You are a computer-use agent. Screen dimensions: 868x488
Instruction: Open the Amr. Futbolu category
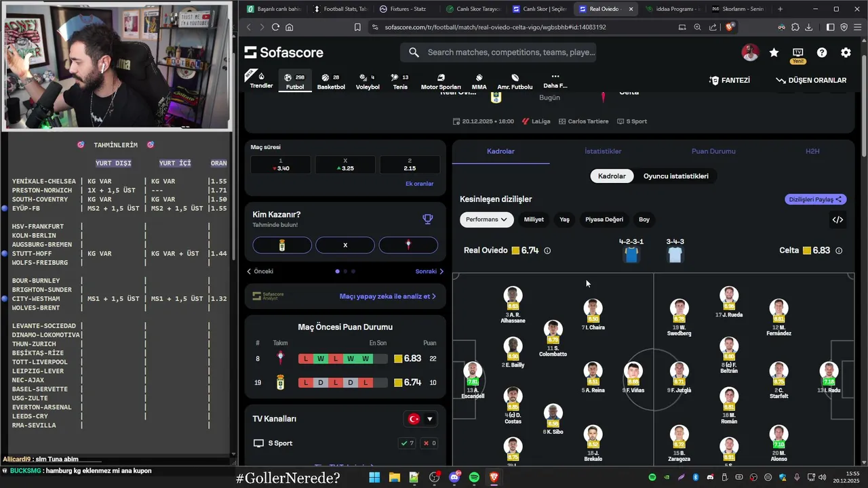click(x=515, y=81)
